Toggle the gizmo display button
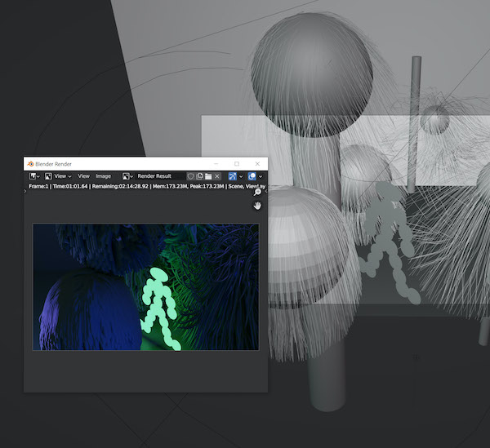 232,176
